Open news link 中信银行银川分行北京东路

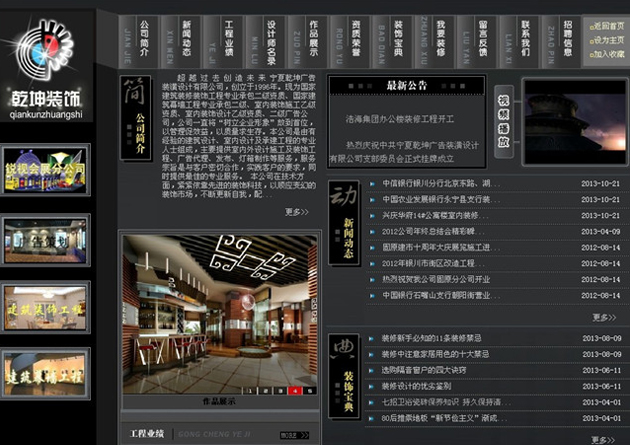pos(437,184)
